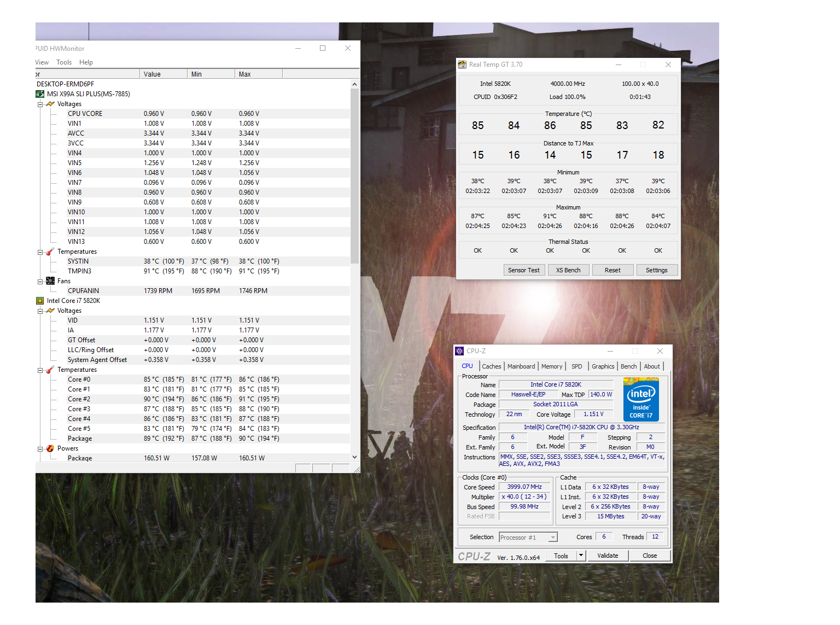Open the Processor #1 selection dropdown
The height and width of the screenshot is (625, 840).
coord(553,538)
